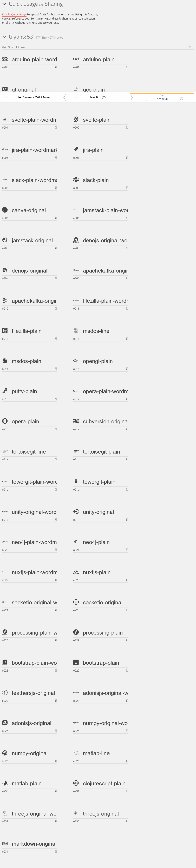Open font preferences gear beside Download

coord(181,99)
